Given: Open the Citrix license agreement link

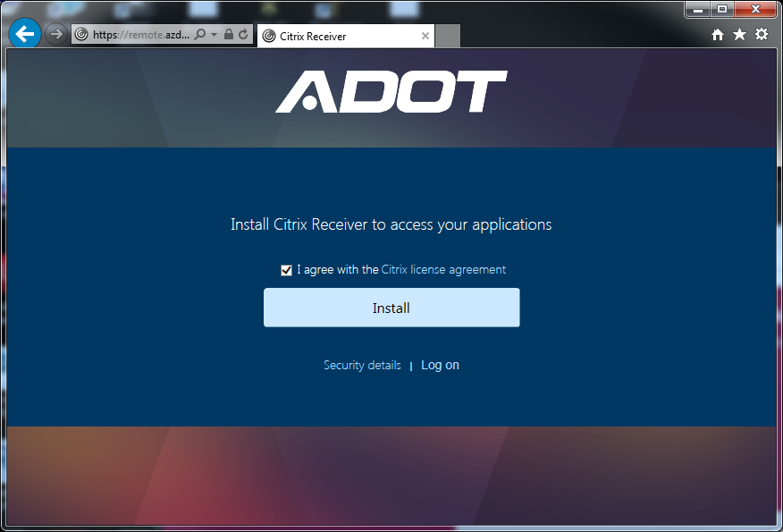Looking at the screenshot, I should point(443,270).
